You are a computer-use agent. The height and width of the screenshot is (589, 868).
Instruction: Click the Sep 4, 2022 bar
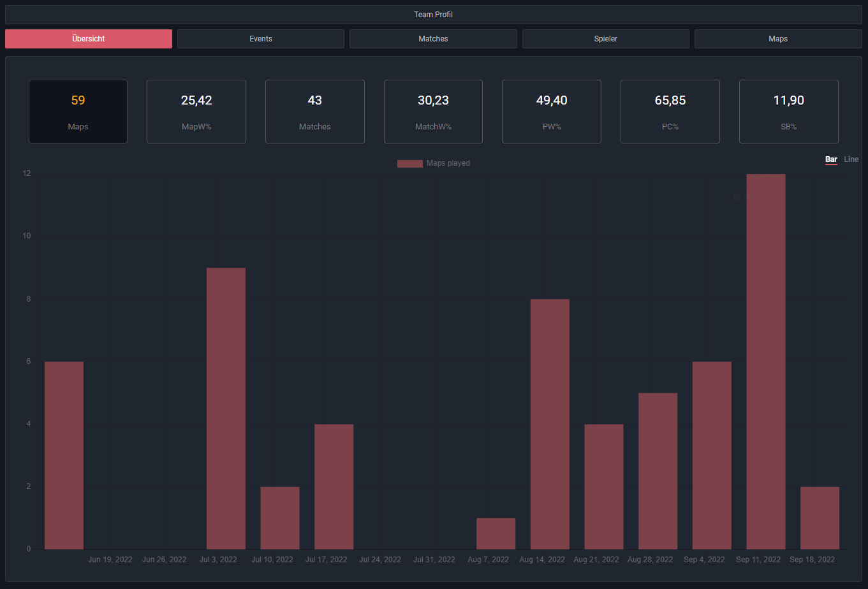[x=712, y=456]
